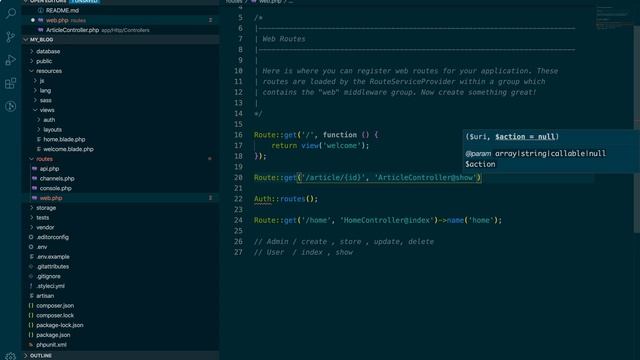Screen dimensions: 640x360
Task: Click the README.md info file icon
Action: (x=40, y=10)
